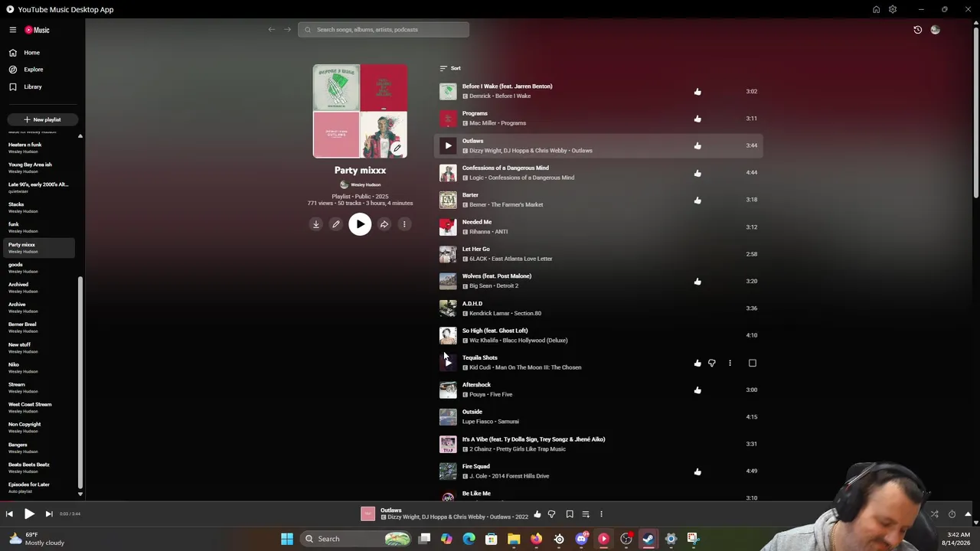This screenshot has width=980, height=551.
Task: Click the taskbar Search box
Action: pos(358,539)
